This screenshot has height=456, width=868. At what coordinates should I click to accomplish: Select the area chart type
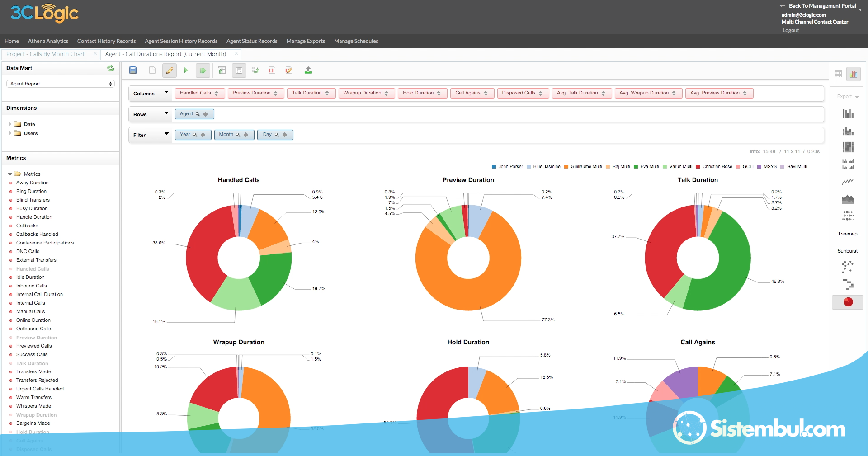coord(848,199)
